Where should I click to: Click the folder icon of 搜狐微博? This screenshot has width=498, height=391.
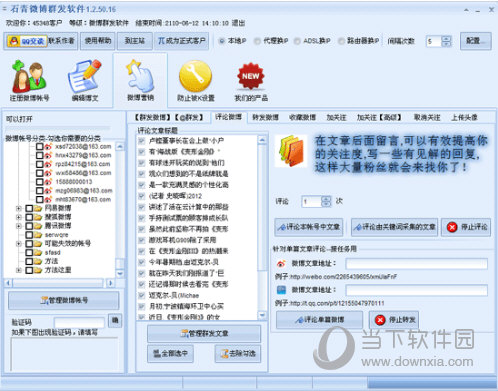point(38,217)
